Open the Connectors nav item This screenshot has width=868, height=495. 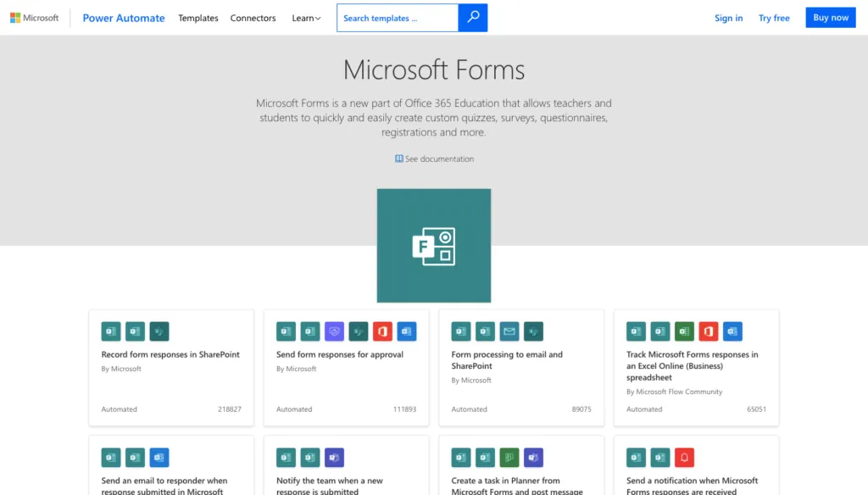[x=253, y=18]
